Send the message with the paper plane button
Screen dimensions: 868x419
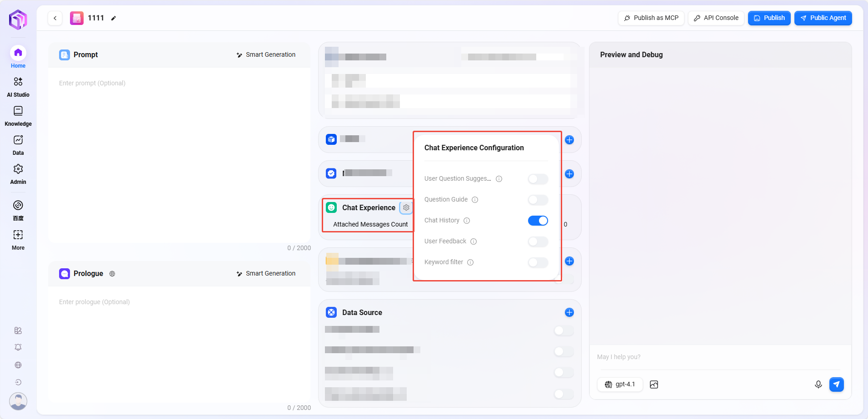[x=836, y=384]
